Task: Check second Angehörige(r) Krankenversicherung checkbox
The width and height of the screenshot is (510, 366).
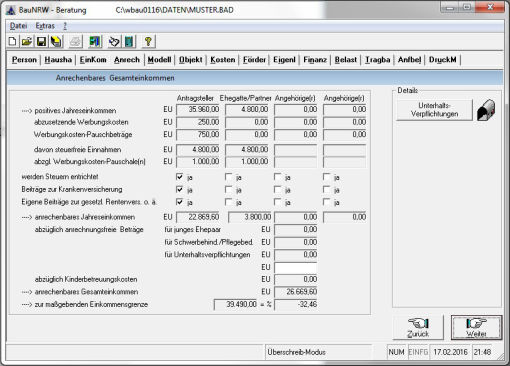Action: point(327,189)
